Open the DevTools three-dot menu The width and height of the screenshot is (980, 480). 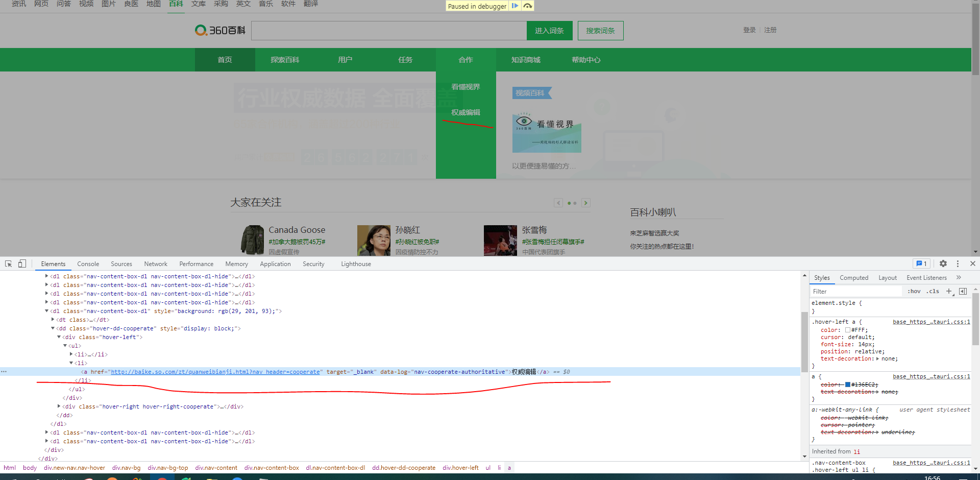(x=958, y=263)
